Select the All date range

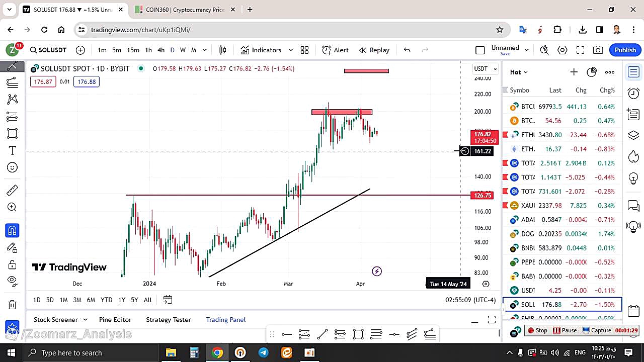tap(147, 300)
